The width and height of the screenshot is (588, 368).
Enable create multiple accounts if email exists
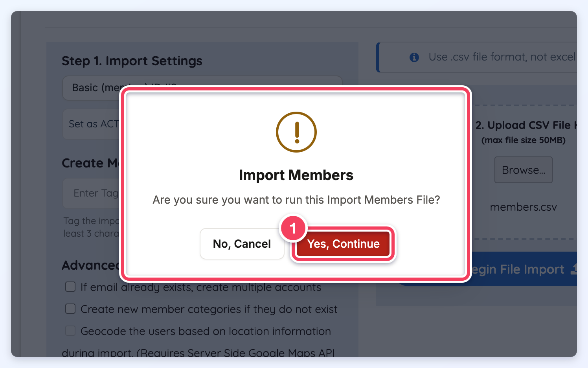(x=70, y=287)
